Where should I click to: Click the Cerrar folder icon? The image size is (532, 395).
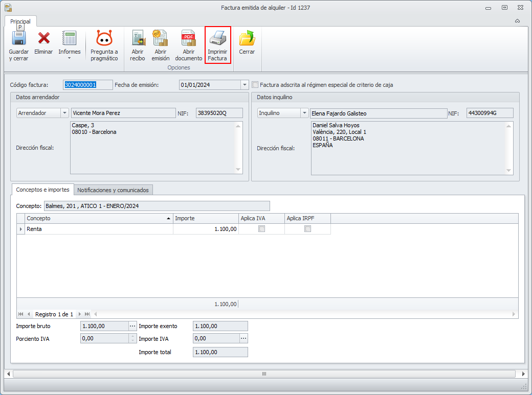point(247,39)
